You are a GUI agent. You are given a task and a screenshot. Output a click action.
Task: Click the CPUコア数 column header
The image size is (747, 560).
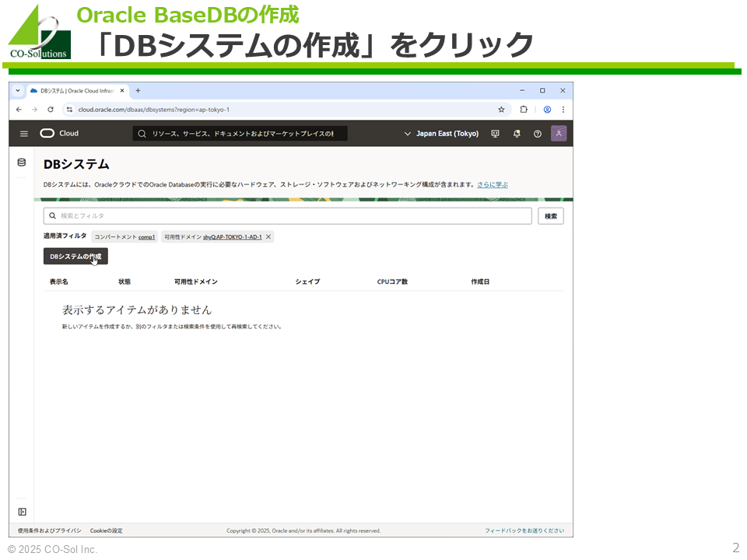point(392,282)
